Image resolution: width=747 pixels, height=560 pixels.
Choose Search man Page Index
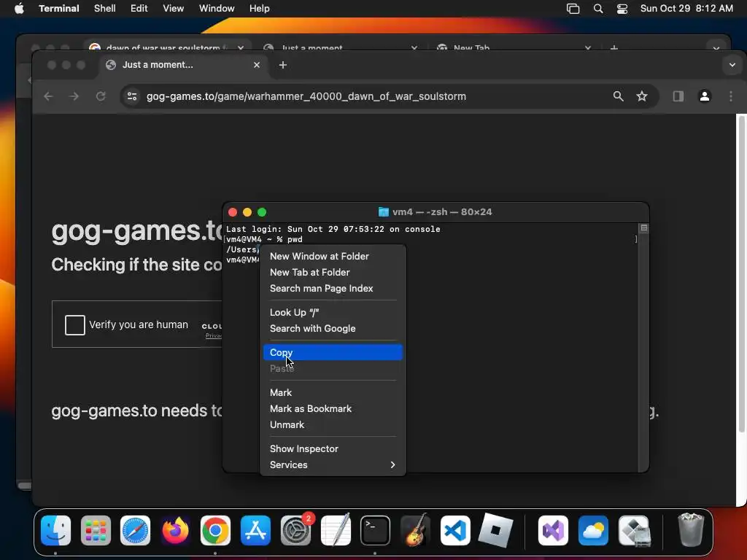pos(333,289)
